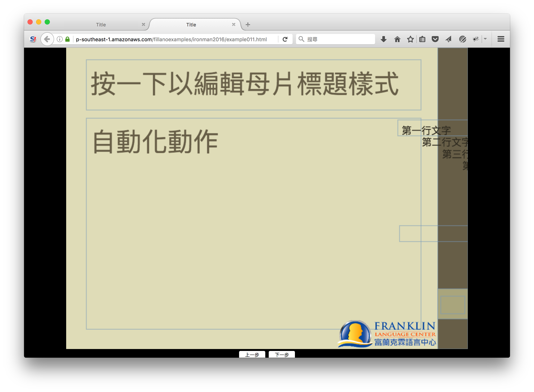Open the downloads arrow icon

(383, 39)
